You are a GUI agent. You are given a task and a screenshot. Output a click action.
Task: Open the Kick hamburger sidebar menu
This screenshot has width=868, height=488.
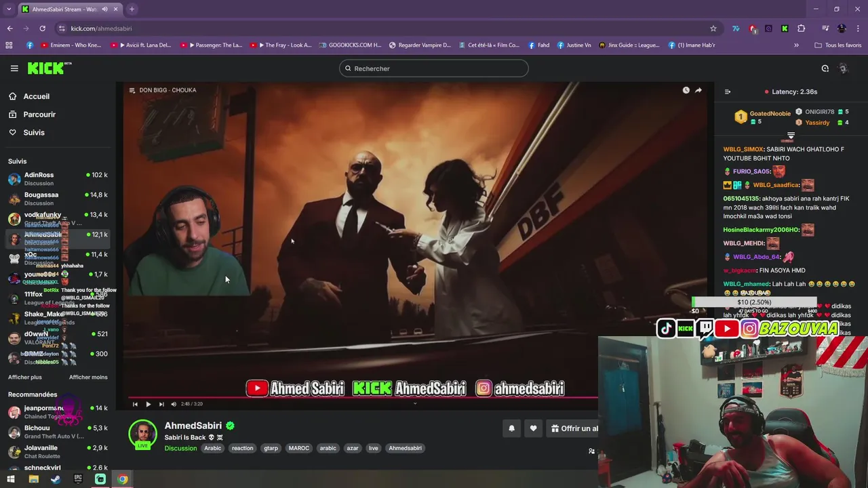point(14,68)
